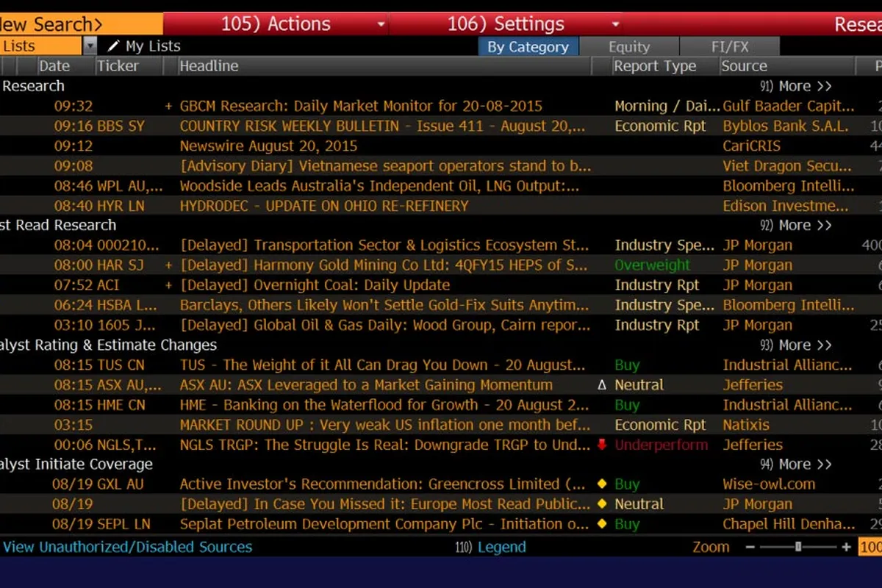Expand plus icon for Overnight Coal row
The height and width of the screenshot is (588, 882).
click(169, 286)
